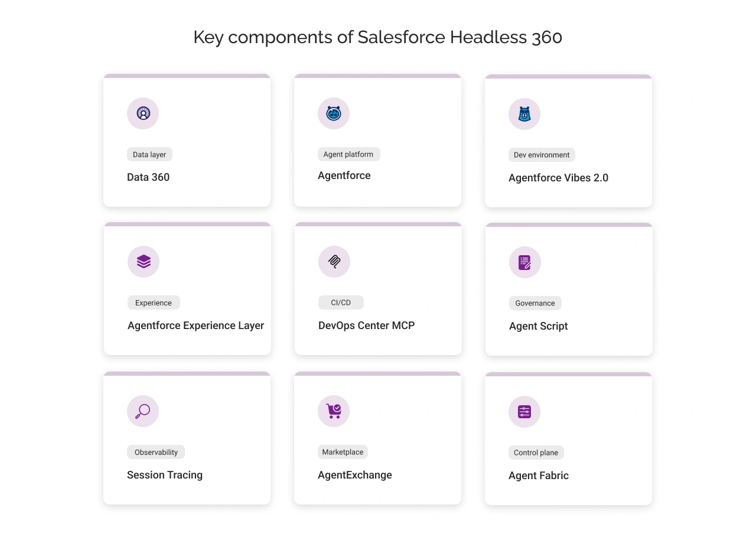The image size is (756, 550).
Task: Click the Governance tag on Agent Script
Action: [535, 303]
